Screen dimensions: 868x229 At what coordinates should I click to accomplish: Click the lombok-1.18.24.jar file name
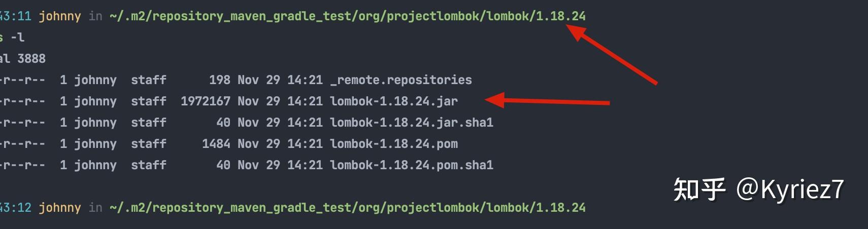393,101
